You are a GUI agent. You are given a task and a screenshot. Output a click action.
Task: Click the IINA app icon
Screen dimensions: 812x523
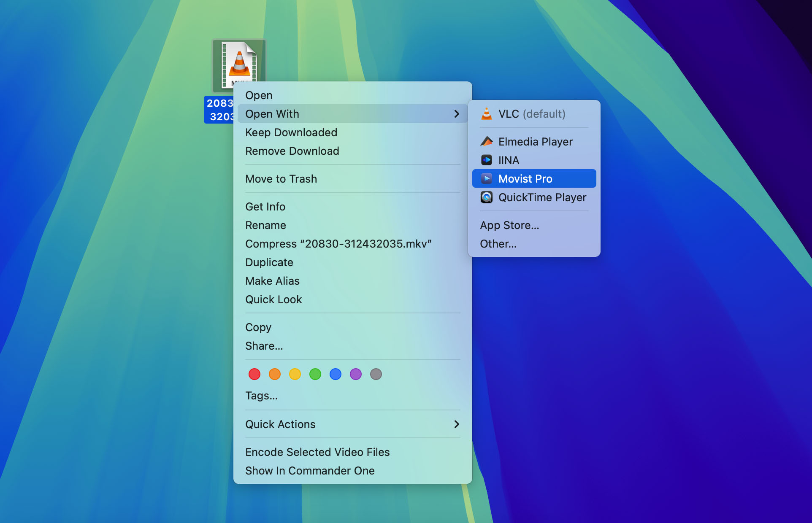tap(487, 160)
